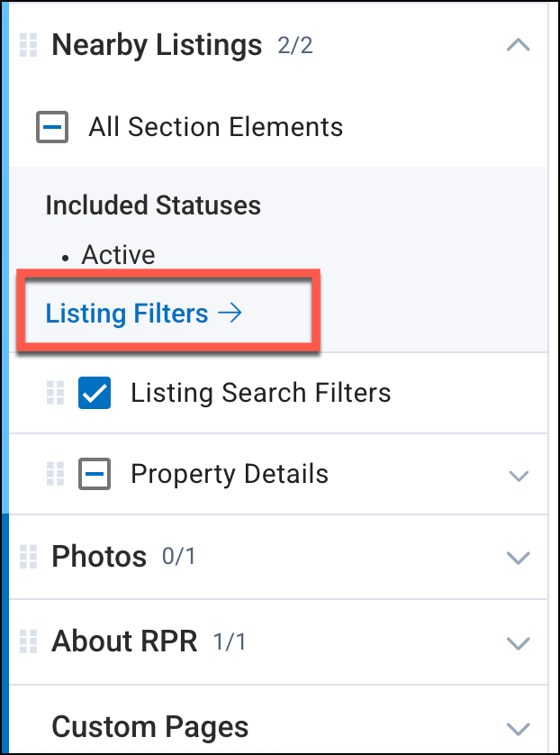Select the Nearby Listings section title

[157, 44]
